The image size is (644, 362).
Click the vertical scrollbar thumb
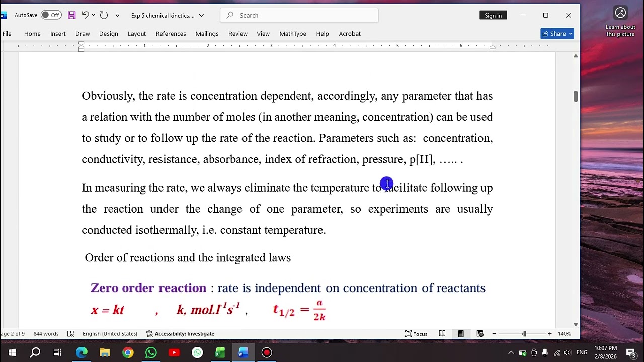[x=576, y=96]
